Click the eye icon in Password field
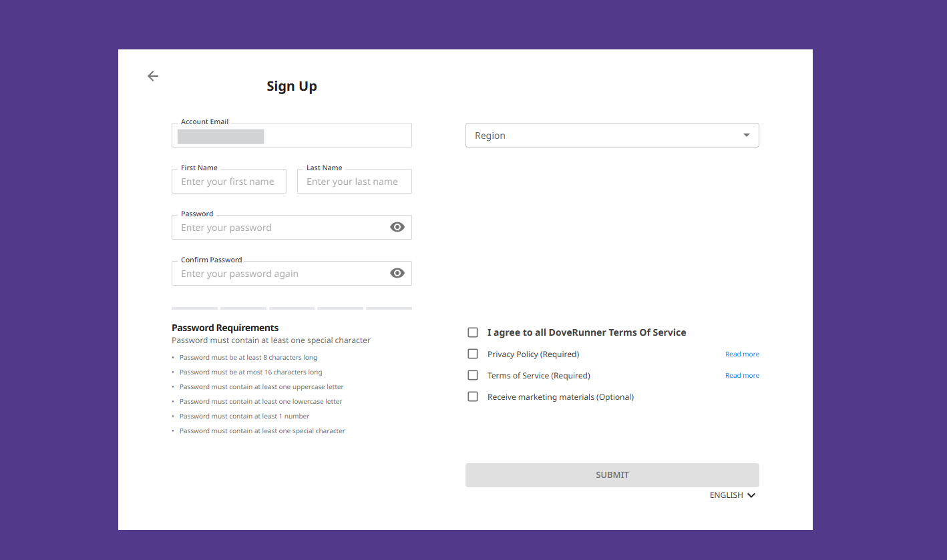The width and height of the screenshot is (947, 560). pyautogui.click(x=397, y=227)
